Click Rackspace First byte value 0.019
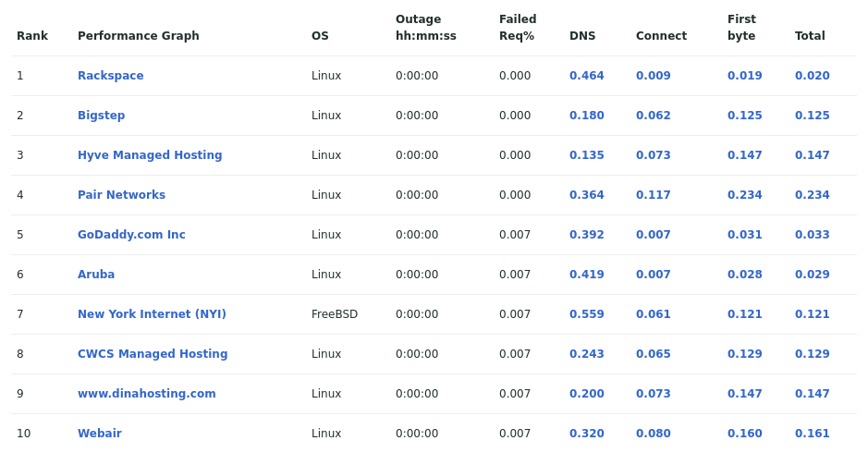868x453 pixels. tap(744, 75)
